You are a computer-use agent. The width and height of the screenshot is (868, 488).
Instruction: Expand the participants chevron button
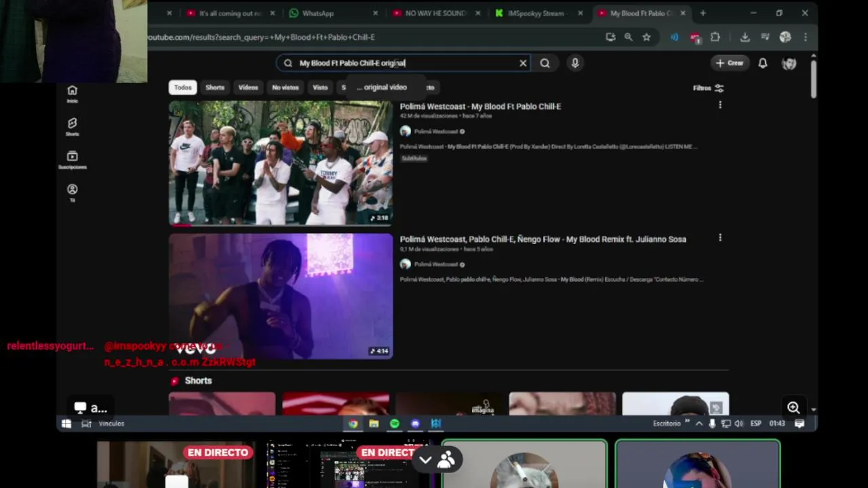[425, 460]
